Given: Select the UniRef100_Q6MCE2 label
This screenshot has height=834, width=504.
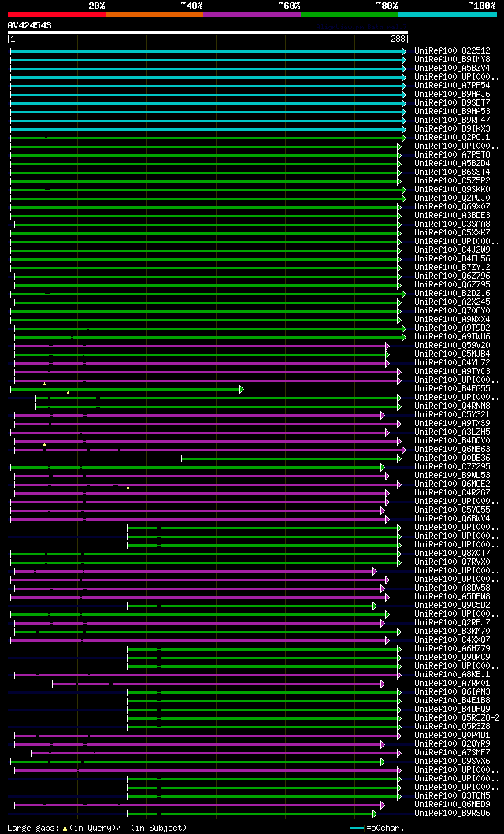Looking at the screenshot, I should coord(453,484).
